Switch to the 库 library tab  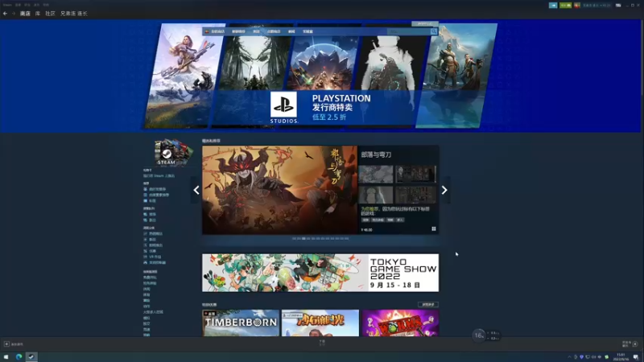[37, 14]
